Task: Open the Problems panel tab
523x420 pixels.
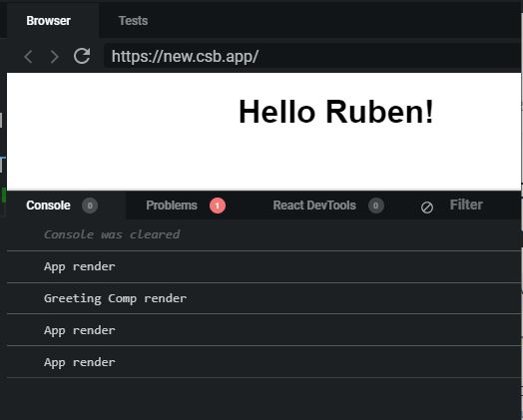Action: pos(186,206)
